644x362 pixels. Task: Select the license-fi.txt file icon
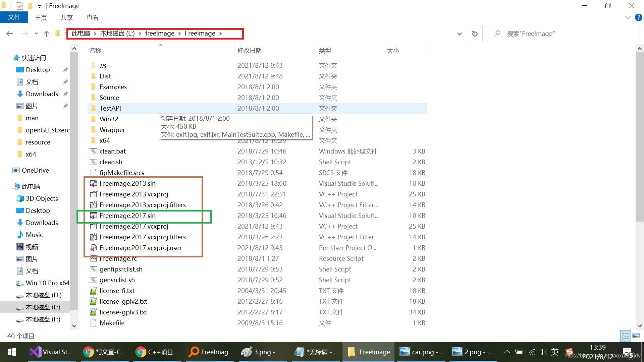pos(93,291)
